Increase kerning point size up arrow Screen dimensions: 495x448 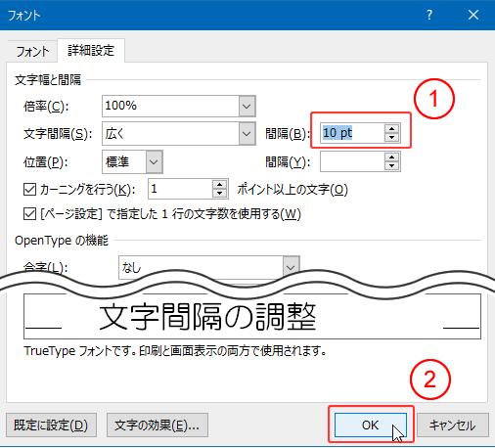(x=219, y=185)
